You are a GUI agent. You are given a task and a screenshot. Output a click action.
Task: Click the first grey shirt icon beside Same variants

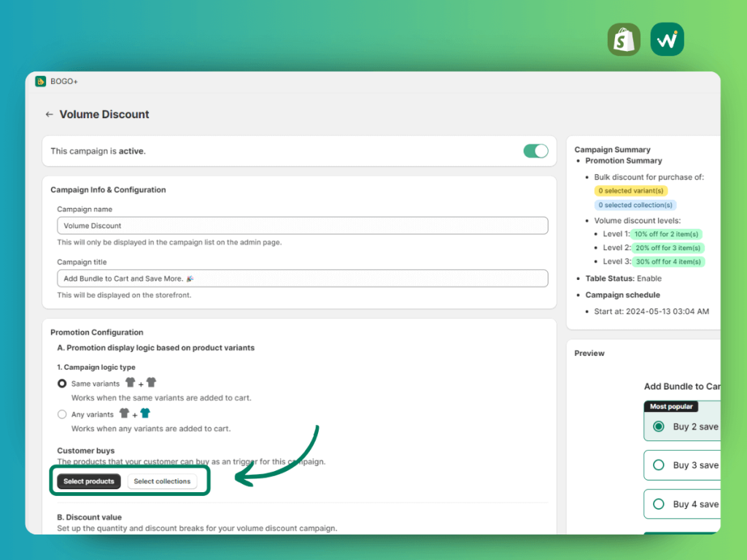click(x=130, y=382)
